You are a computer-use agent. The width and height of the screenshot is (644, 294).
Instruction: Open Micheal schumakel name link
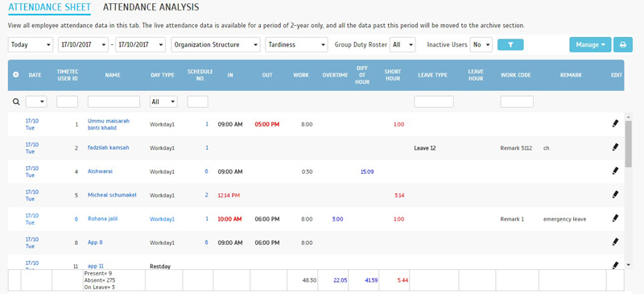point(112,195)
